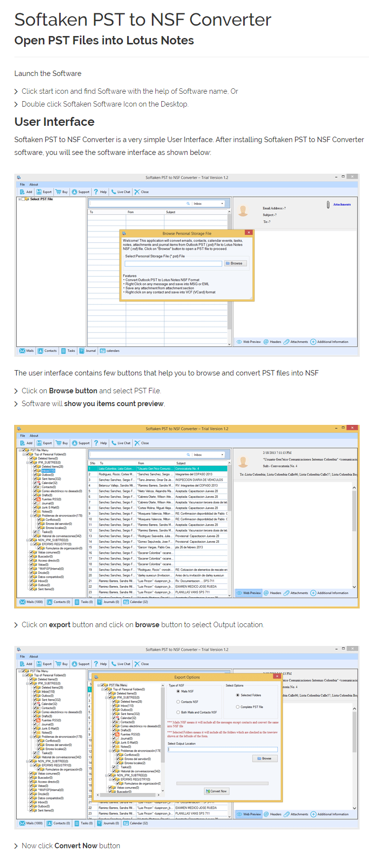This screenshot has width=369, height=868.
Task: Toggle Select PST File checkbox in first screenshot
Action: coord(24,199)
